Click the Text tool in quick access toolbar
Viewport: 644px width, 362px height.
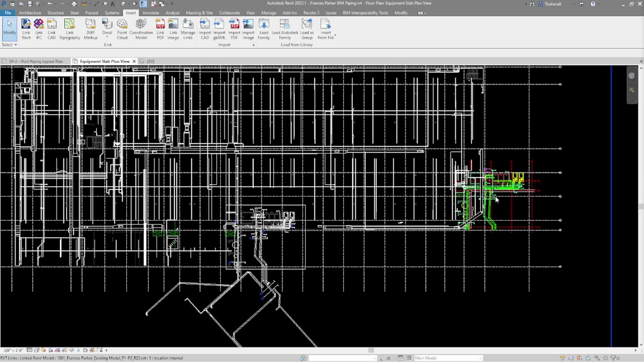[x=112, y=4]
